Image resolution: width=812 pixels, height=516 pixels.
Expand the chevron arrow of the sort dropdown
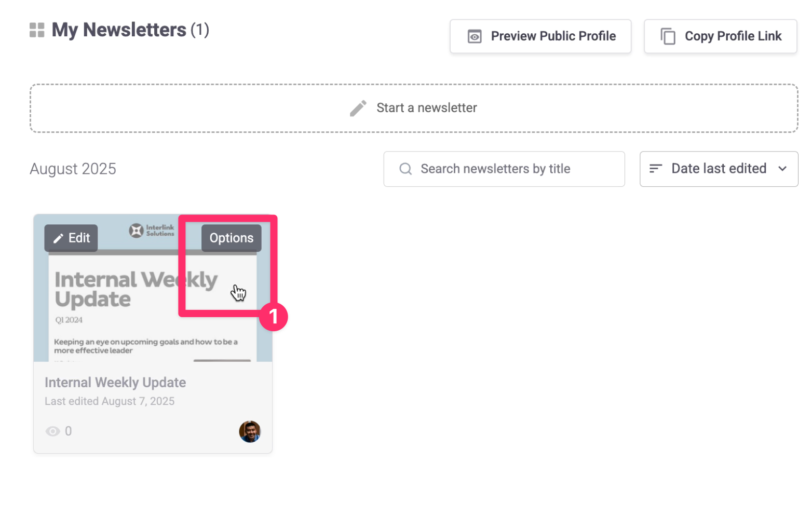[x=782, y=169]
